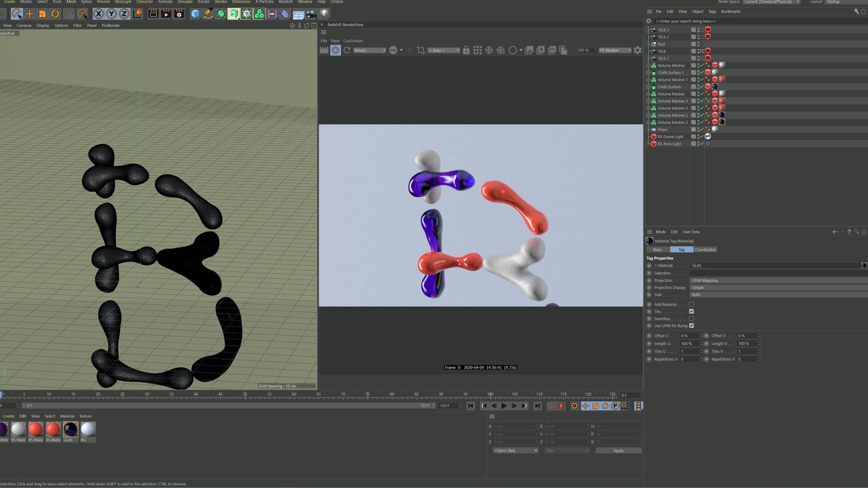
Task: Play the animation forward
Action: pyautogui.click(x=504, y=406)
